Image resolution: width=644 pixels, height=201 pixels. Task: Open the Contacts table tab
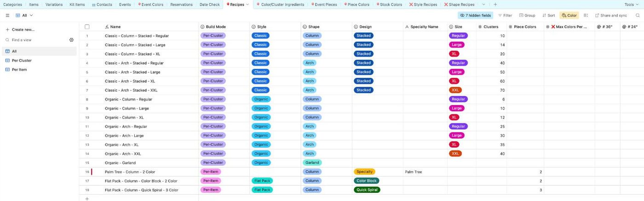[102, 5]
